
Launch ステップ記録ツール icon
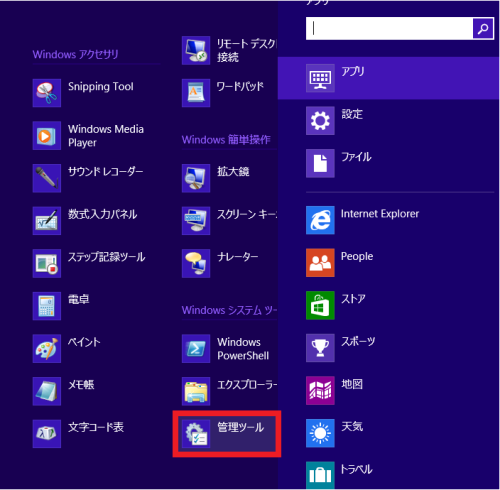coord(47,263)
